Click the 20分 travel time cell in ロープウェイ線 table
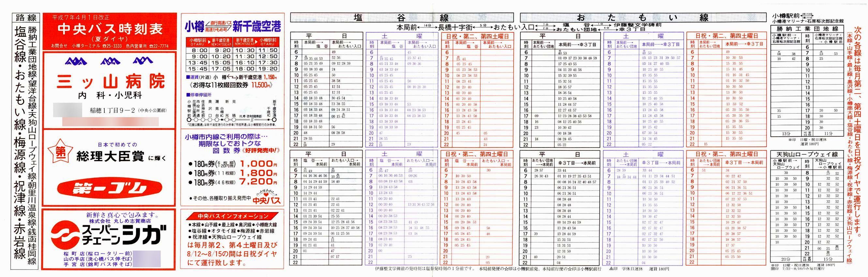868x277 pixels. point(786,259)
